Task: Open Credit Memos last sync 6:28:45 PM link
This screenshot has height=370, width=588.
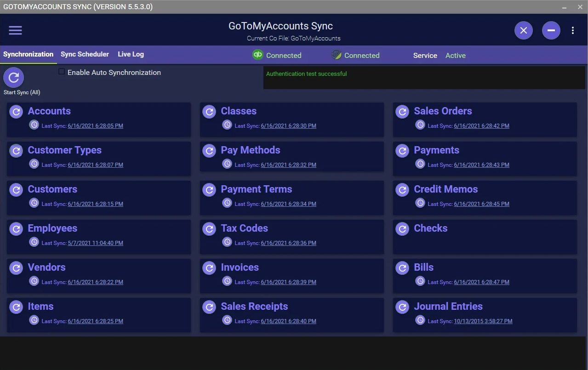Action: tap(481, 204)
